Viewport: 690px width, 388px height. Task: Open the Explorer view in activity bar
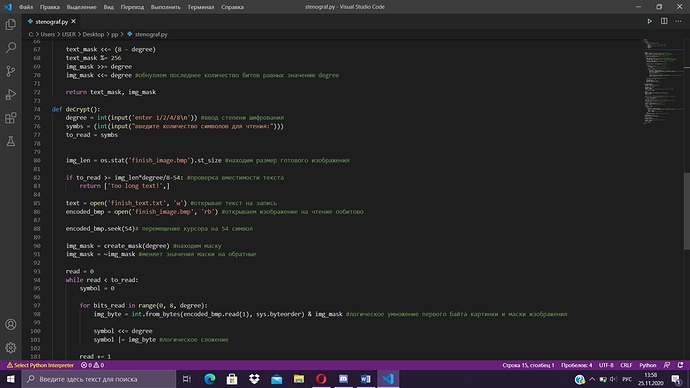click(x=11, y=24)
